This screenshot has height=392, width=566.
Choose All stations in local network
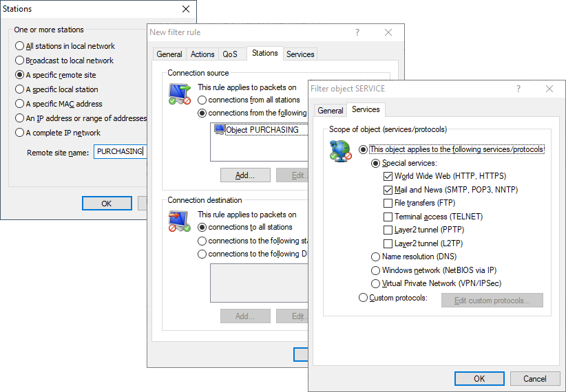pyautogui.click(x=20, y=46)
